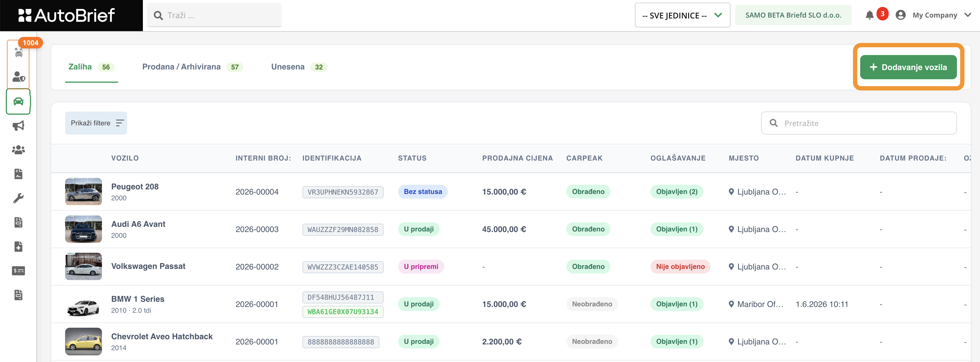Click the DATUM KUPNJE column header
Screen dimensions: 980x362
pyautogui.click(x=825, y=158)
